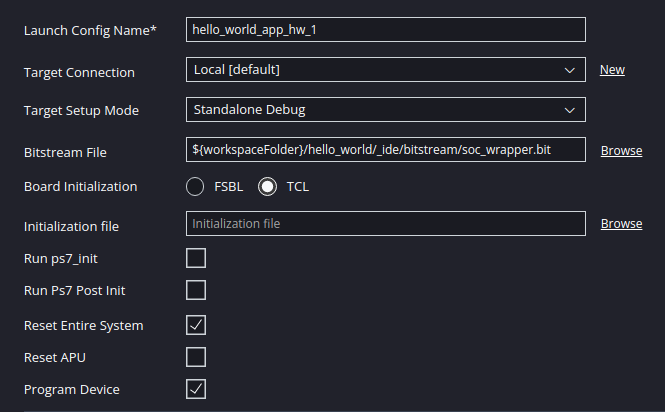
Task: Select the FSBL board initialization option
Action: click(196, 187)
